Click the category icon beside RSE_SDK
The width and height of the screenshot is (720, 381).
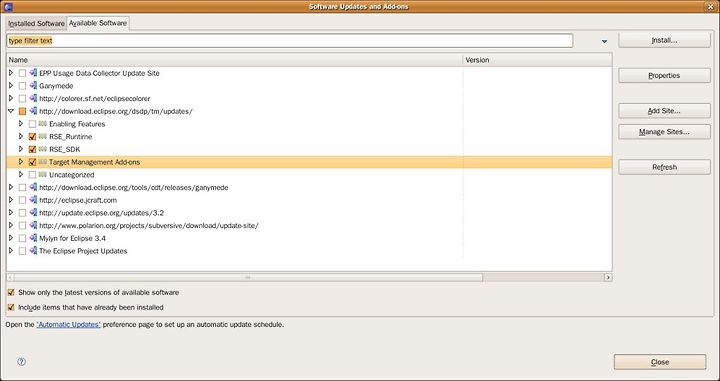43,149
